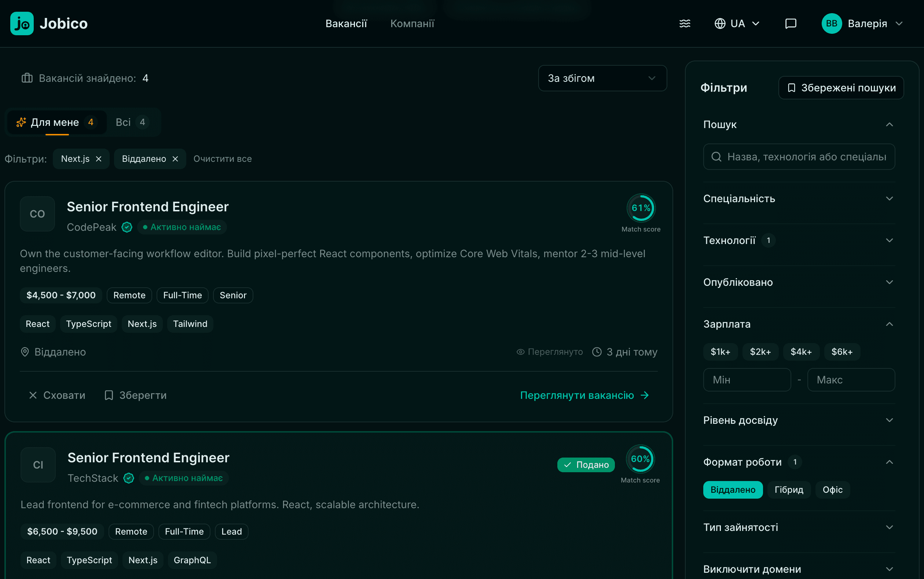Click the X icon beside Сховати

33,395
